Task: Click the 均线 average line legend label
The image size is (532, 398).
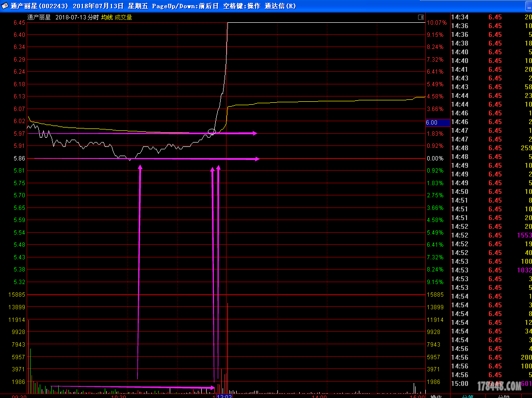Action: tap(107, 17)
